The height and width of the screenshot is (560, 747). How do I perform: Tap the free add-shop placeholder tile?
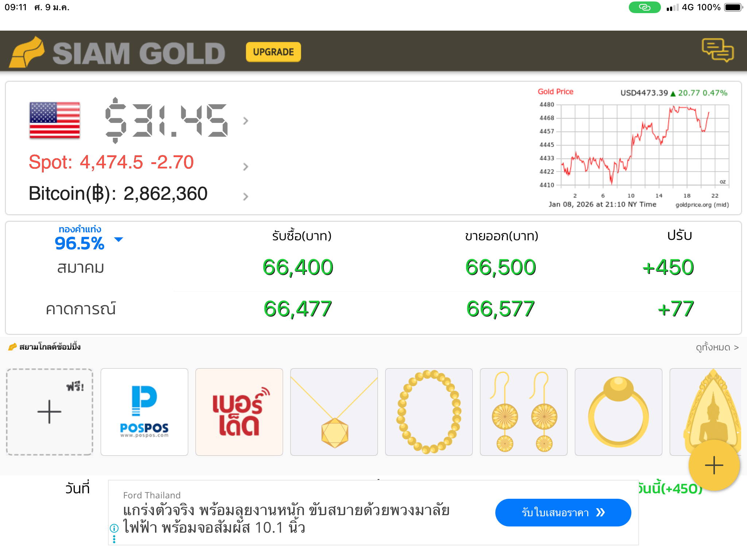(x=50, y=412)
